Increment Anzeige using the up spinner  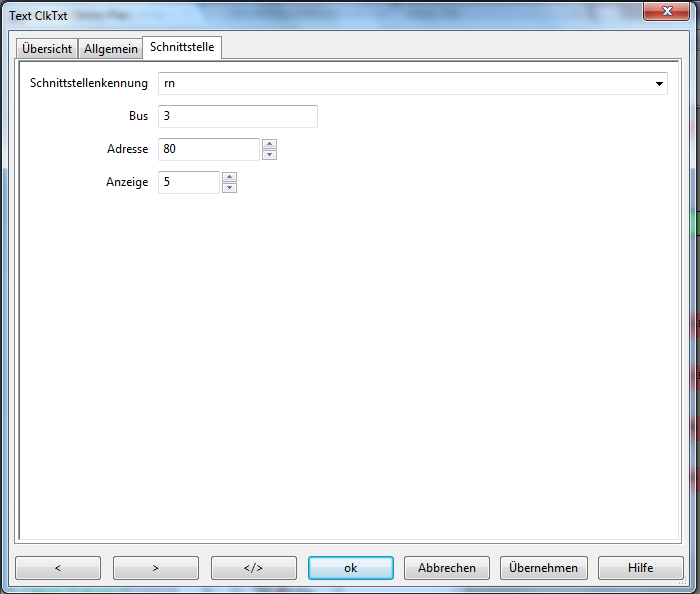(x=229, y=177)
